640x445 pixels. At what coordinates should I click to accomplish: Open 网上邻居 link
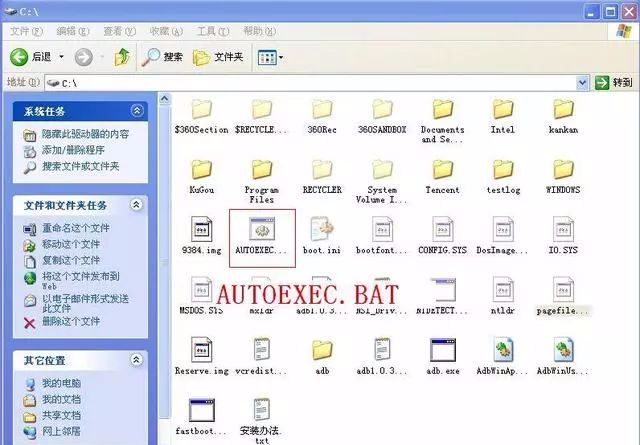61,431
